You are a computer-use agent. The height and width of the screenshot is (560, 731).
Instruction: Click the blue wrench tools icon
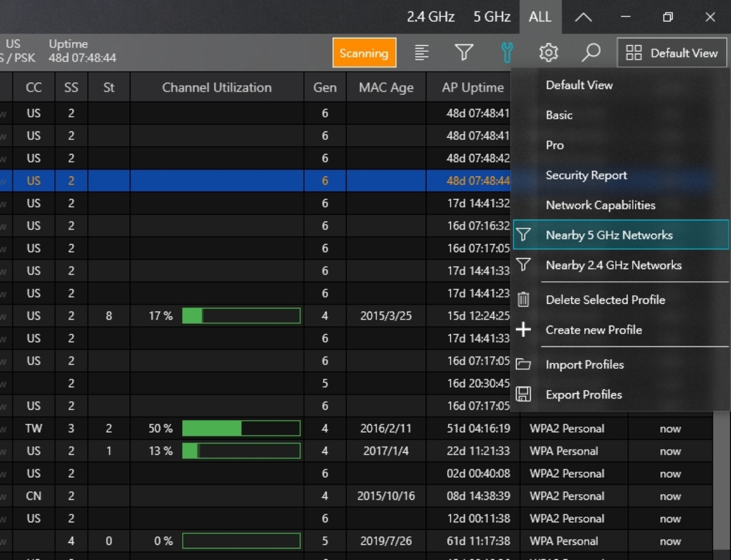tap(506, 53)
